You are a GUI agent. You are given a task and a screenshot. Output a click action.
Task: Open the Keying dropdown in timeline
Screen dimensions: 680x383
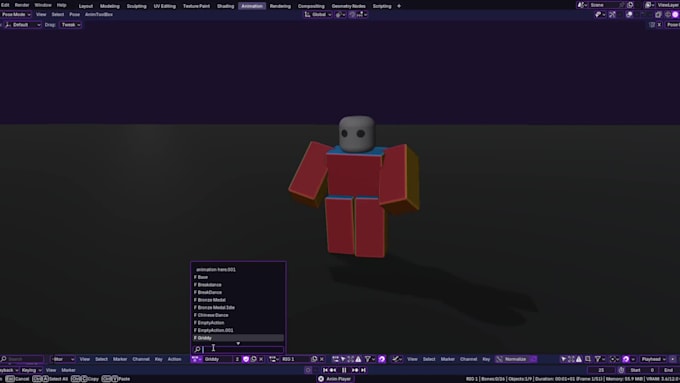31,370
